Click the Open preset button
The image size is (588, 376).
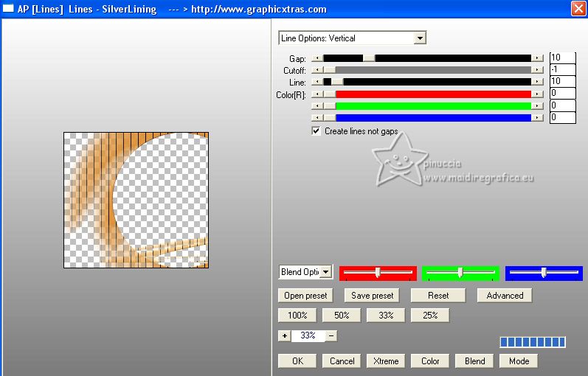pyautogui.click(x=305, y=296)
